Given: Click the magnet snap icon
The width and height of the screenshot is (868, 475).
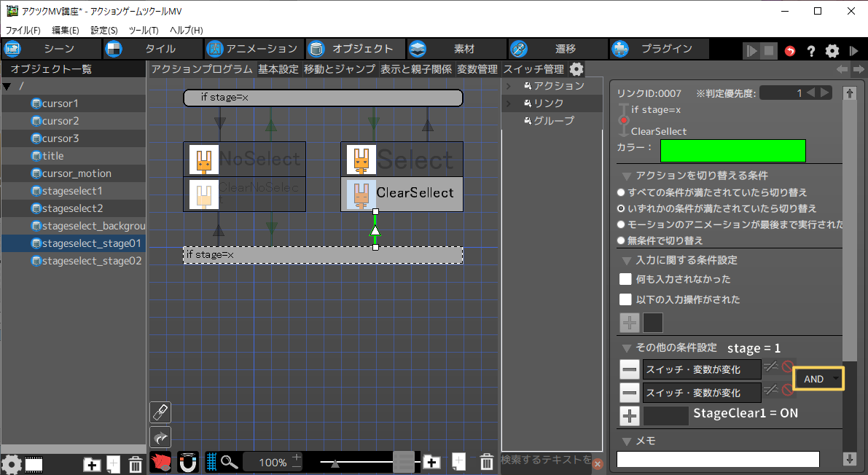Looking at the screenshot, I should point(188,462).
